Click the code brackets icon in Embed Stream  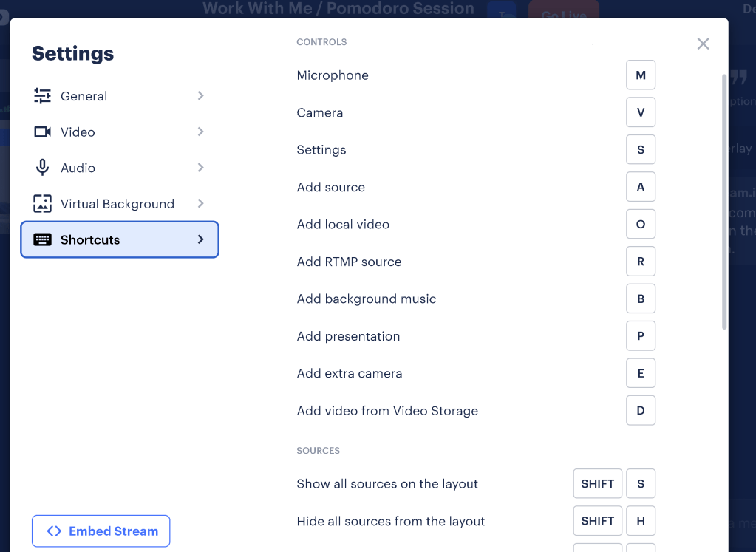[x=54, y=531]
